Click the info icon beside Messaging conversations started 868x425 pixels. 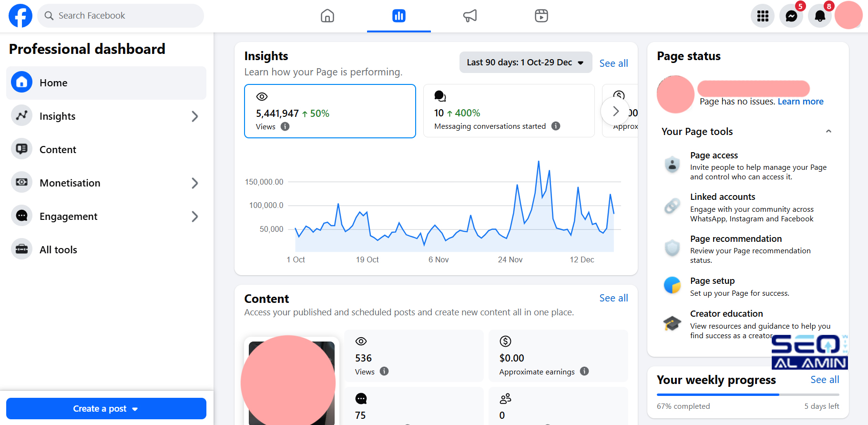click(556, 126)
